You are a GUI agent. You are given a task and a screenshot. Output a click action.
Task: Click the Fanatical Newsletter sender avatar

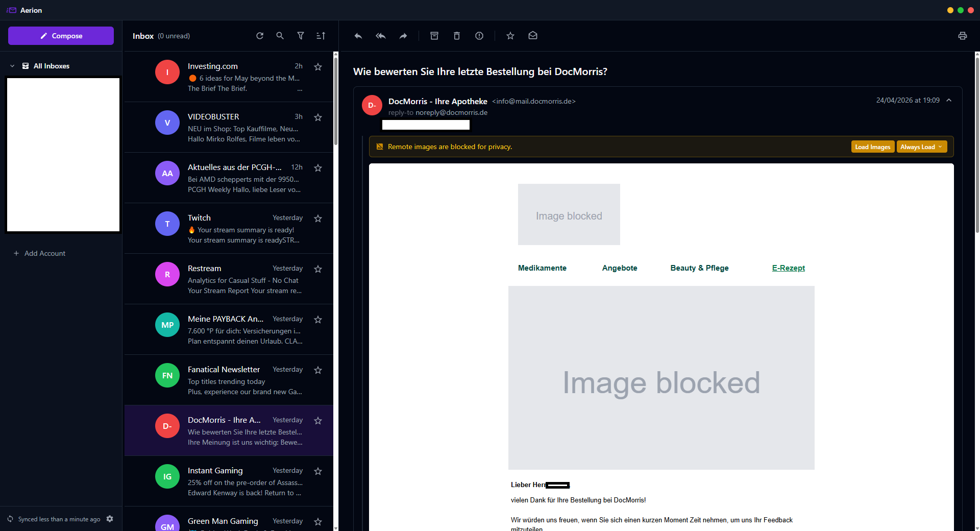coord(167,375)
